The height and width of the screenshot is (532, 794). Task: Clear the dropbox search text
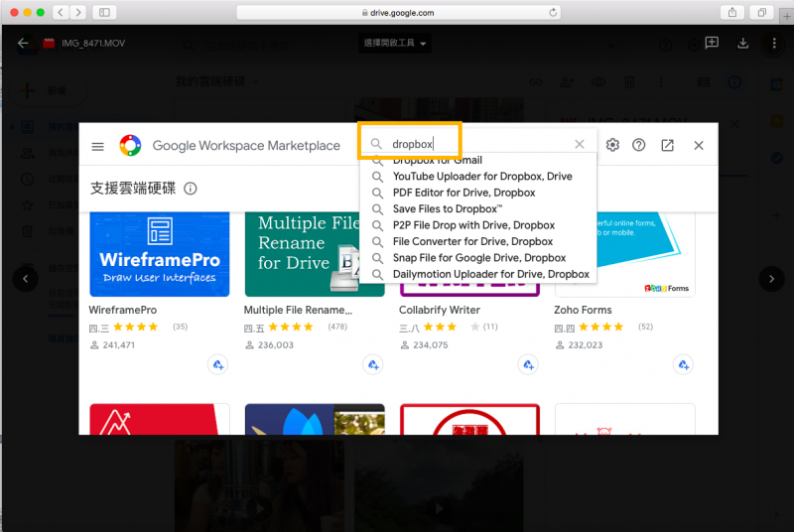(x=580, y=144)
